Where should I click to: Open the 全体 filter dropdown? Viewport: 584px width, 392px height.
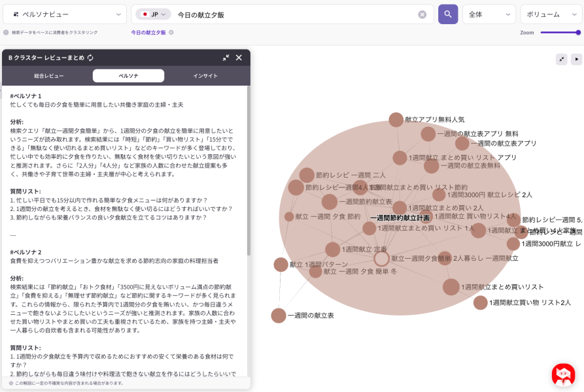click(489, 14)
